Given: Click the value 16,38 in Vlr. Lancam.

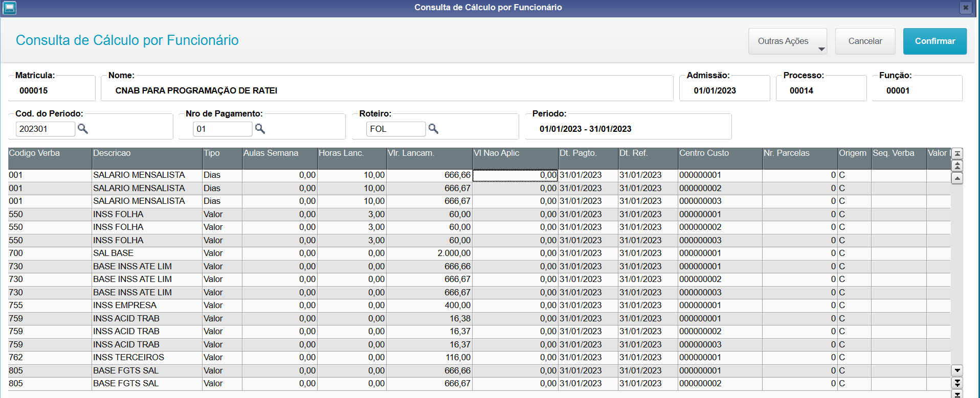Looking at the screenshot, I should pos(460,318).
